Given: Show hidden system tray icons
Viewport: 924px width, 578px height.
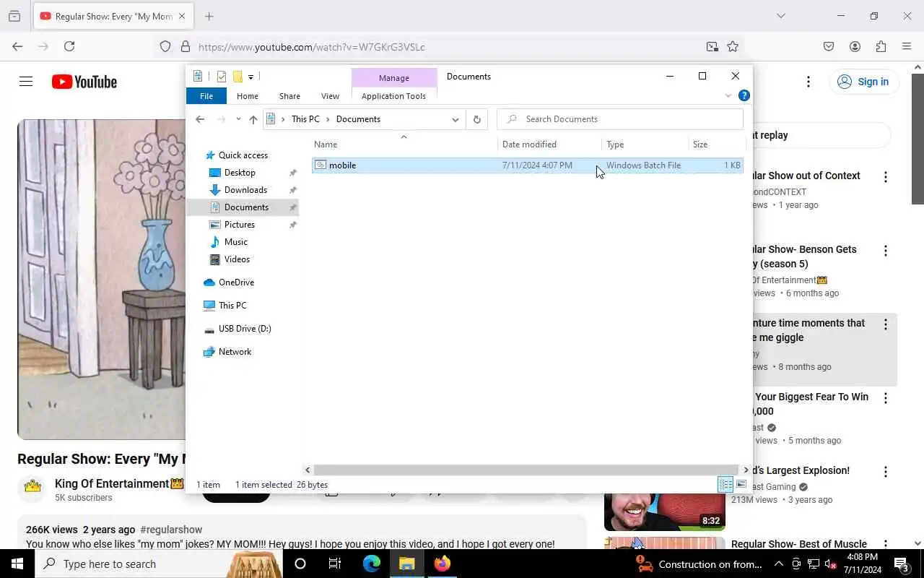Looking at the screenshot, I should click(779, 564).
